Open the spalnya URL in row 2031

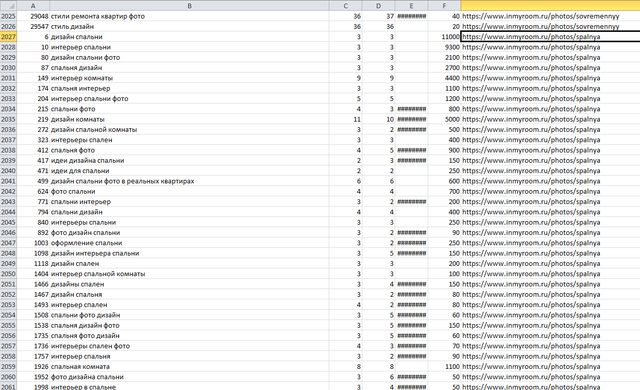(x=531, y=78)
